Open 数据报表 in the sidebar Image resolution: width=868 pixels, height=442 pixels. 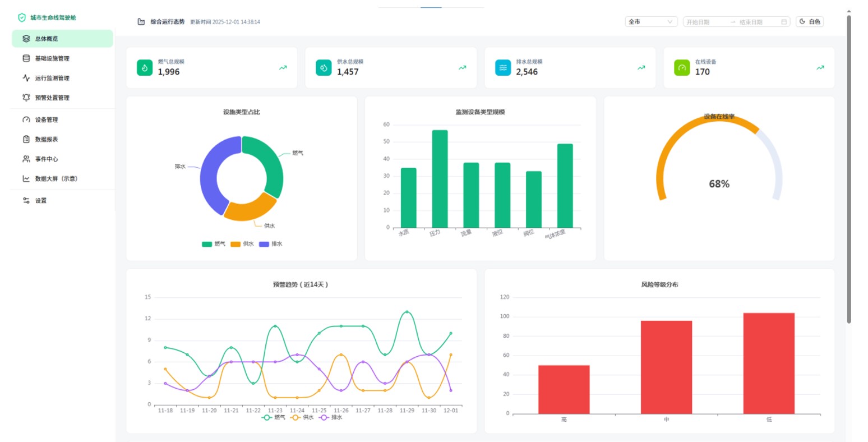pos(47,139)
